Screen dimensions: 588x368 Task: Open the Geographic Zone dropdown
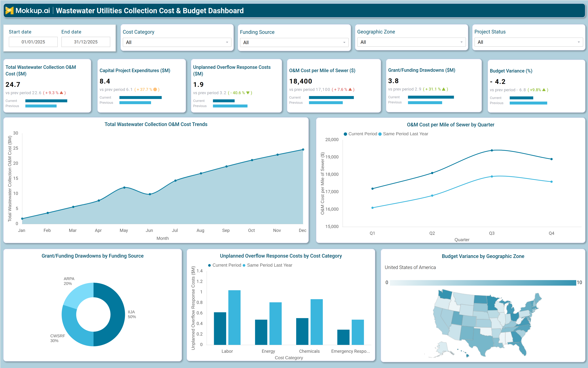point(411,42)
